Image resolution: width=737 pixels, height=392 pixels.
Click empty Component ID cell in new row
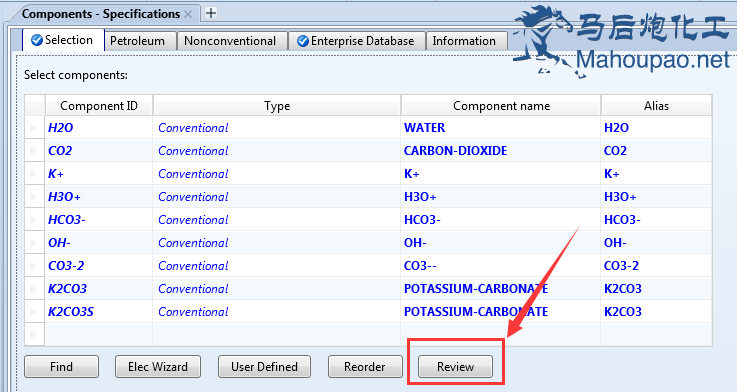point(99,335)
